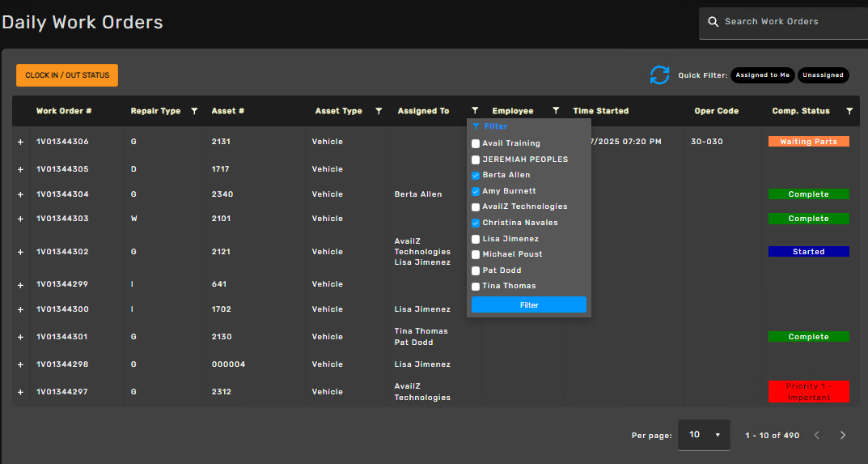Image resolution: width=868 pixels, height=464 pixels.
Task: Go to the next page arrow
Action: pyautogui.click(x=843, y=435)
